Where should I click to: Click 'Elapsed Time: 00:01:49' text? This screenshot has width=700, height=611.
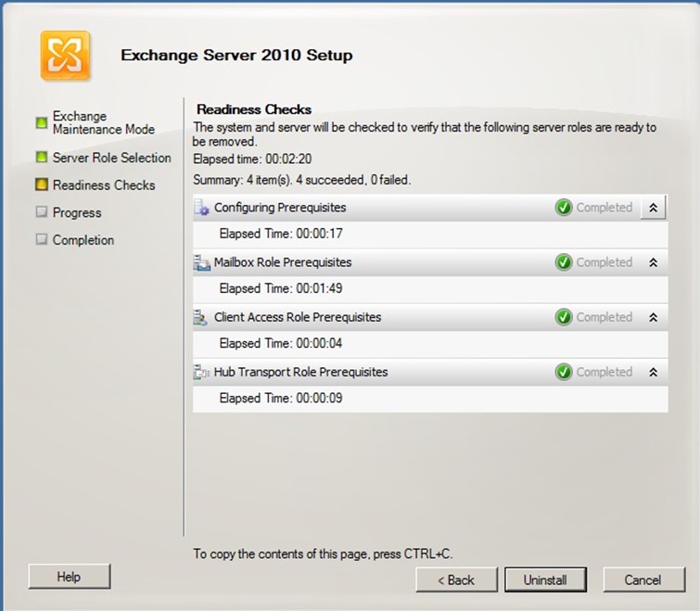tap(281, 288)
